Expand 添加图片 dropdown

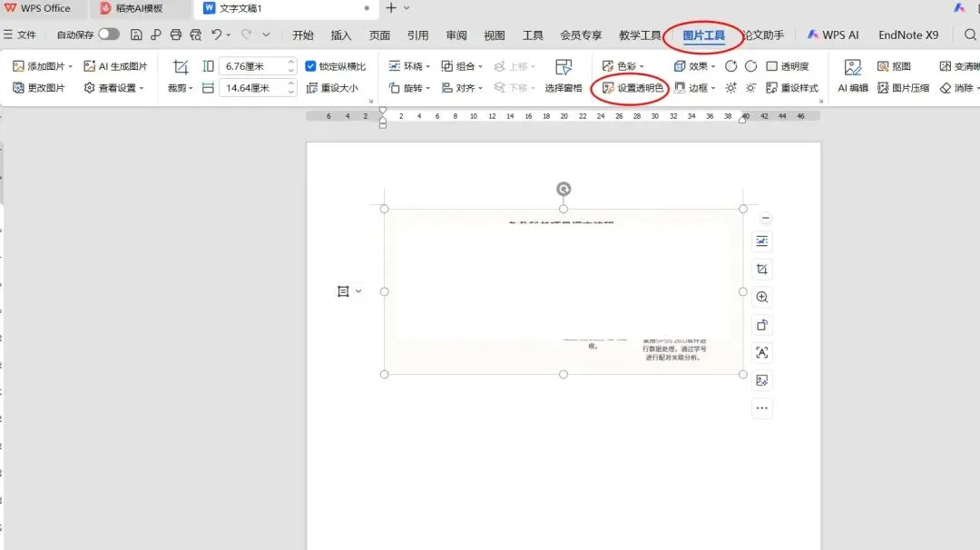coord(71,66)
